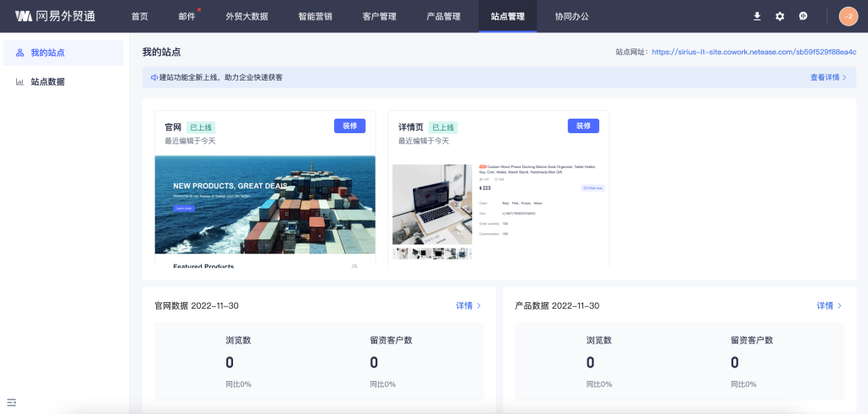Click 已上线 status tag on 详情页 card
Viewport: 868px width, 414px height.
pyautogui.click(x=442, y=127)
